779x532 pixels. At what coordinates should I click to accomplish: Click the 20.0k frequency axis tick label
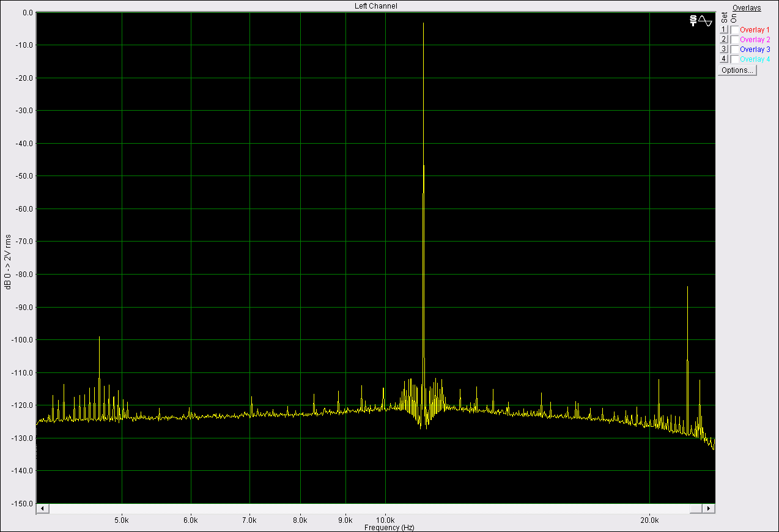(649, 520)
